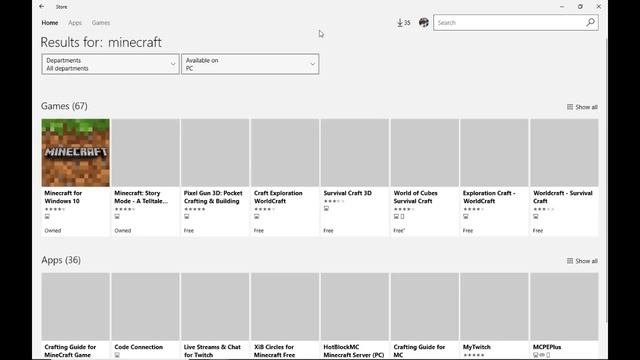Viewport: 640px width, 360px height.
Task: Show all Apps results
Action: click(582, 261)
